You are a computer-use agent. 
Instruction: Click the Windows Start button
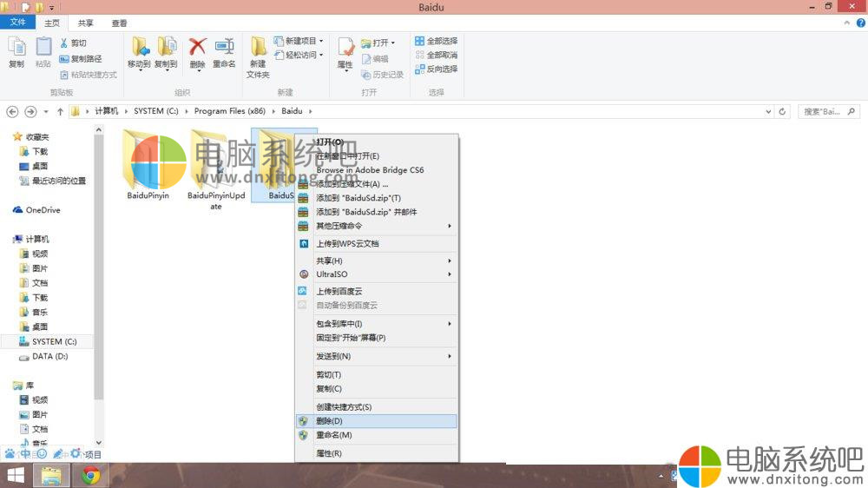tap(16, 476)
